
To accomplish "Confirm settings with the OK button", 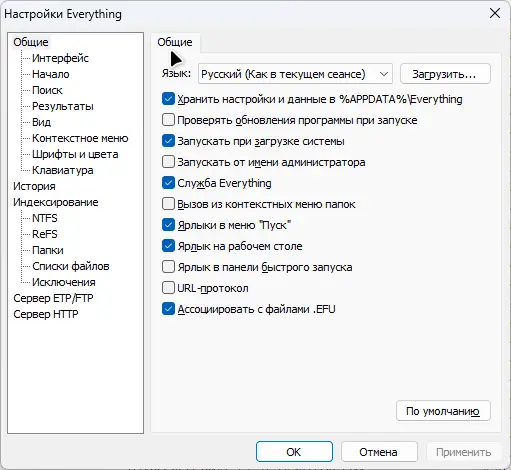I will 294,452.
